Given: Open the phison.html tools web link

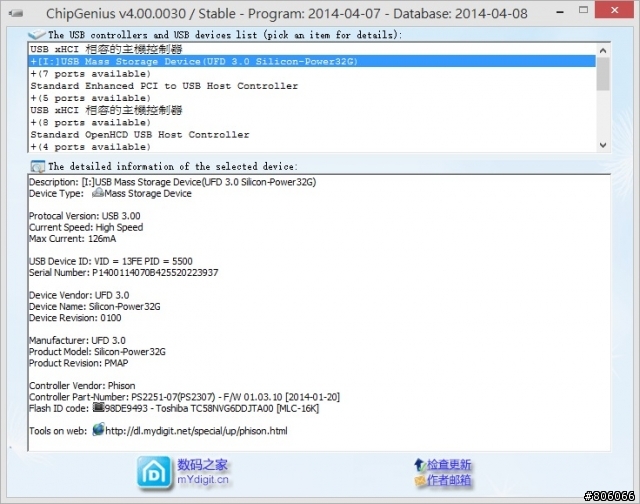Looking at the screenshot, I should 196,431.
